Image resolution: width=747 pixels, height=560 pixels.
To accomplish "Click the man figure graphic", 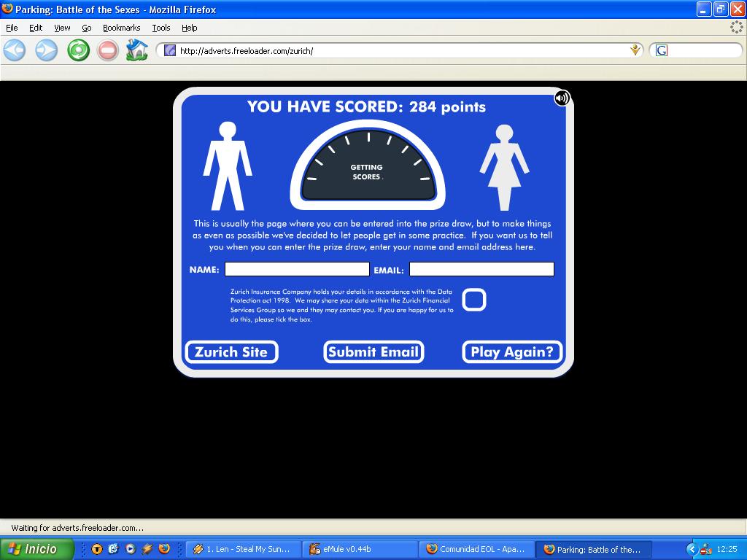I will pyautogui.click(x=228, y=166).
